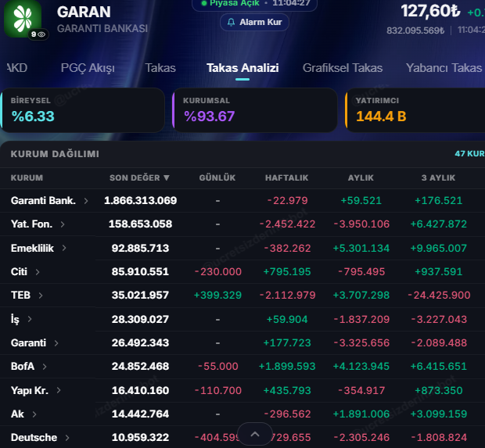This screenshot has width=485, height=448.
Task: Go to Grafiksel Takas tab
Action: (343, 68)
